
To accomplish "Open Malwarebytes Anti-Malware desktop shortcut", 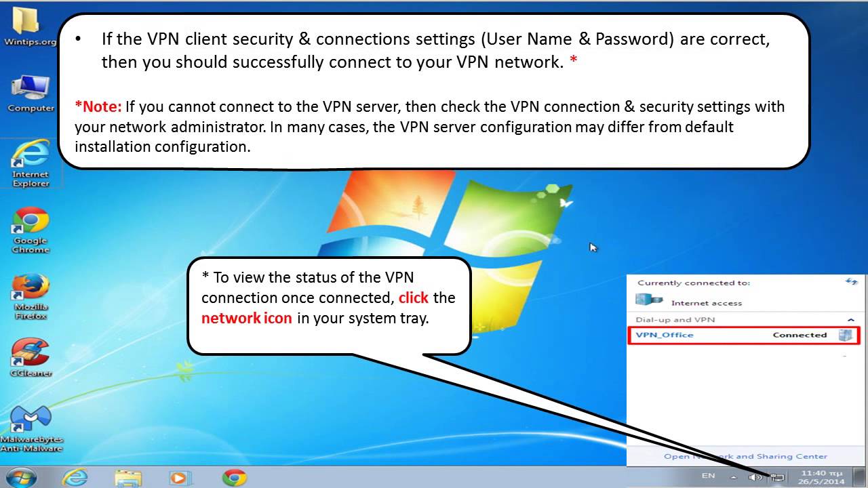I will [x=31, y=429].
